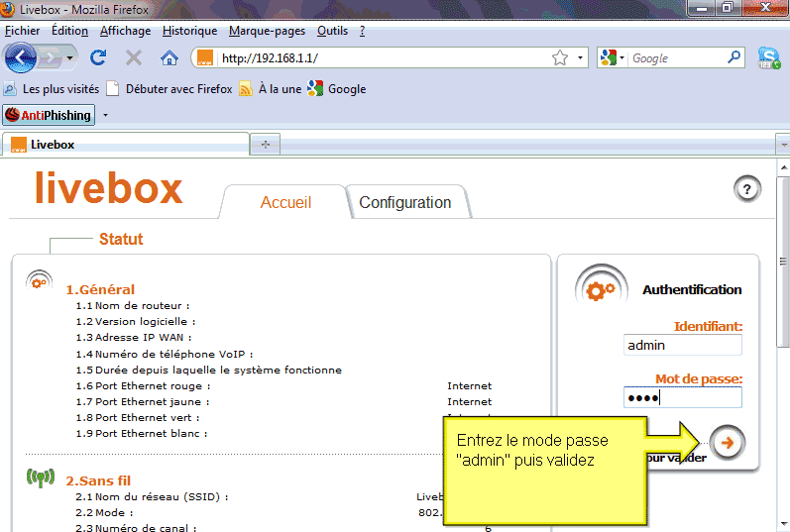
Task: Open the À la une feed bookmark
Action: click(x=270, y=89)
